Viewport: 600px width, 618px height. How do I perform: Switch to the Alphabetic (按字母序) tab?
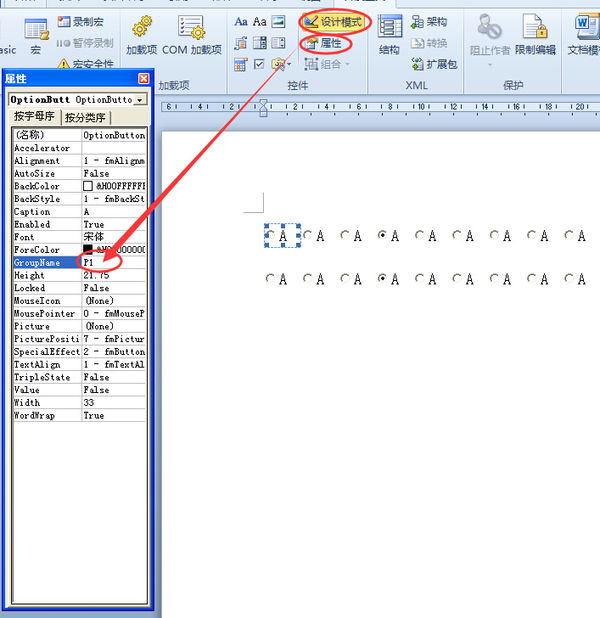(x=34, y=117)
